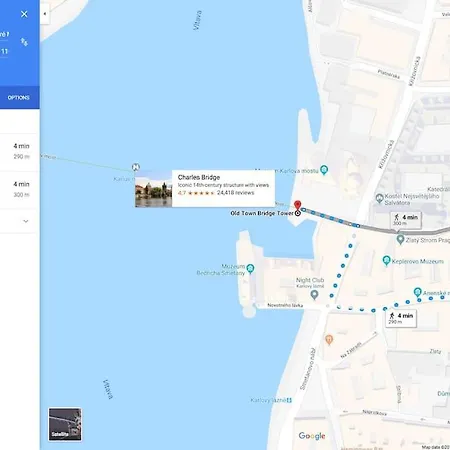Click the 4 min 290 m route label
Screen dimensions: 450x450
(401, 318)
